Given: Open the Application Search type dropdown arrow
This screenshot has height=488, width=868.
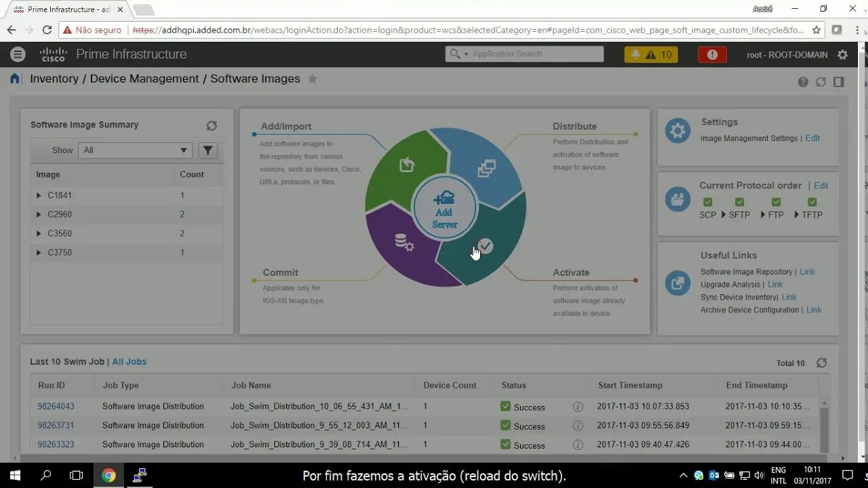Looking at the screenshot, I should [x=466, y=54].
